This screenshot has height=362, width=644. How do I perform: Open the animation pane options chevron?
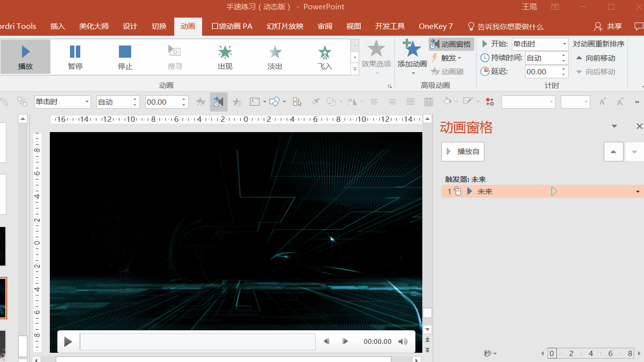point(615,126)
